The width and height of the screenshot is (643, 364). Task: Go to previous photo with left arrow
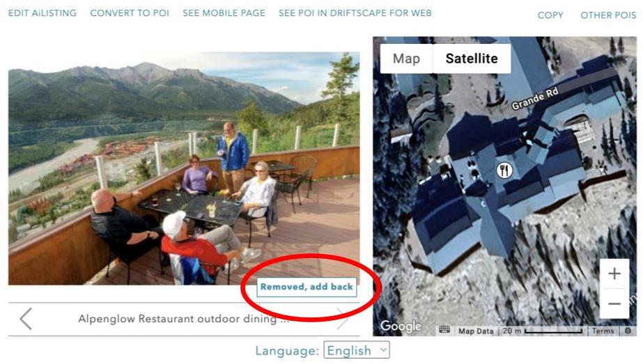pos(26,319)
